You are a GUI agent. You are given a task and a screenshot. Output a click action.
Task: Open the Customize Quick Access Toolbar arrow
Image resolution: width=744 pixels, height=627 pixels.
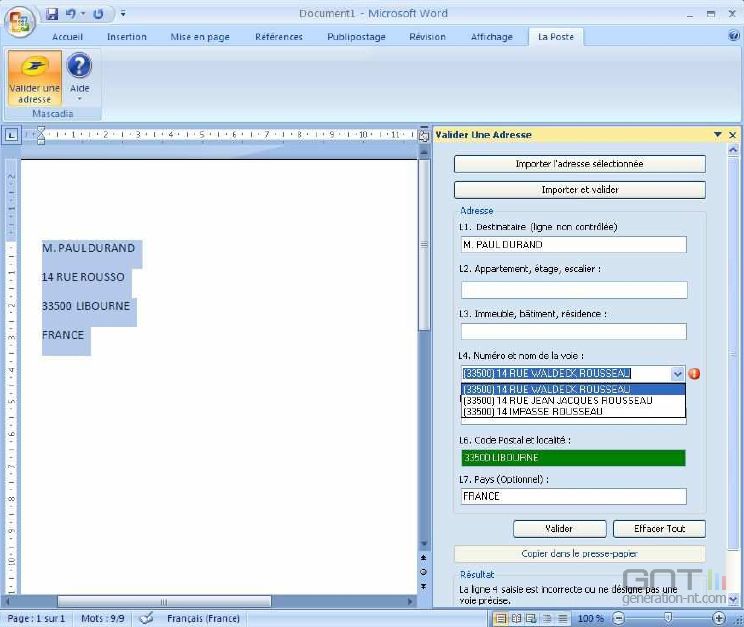click(123, 13)
